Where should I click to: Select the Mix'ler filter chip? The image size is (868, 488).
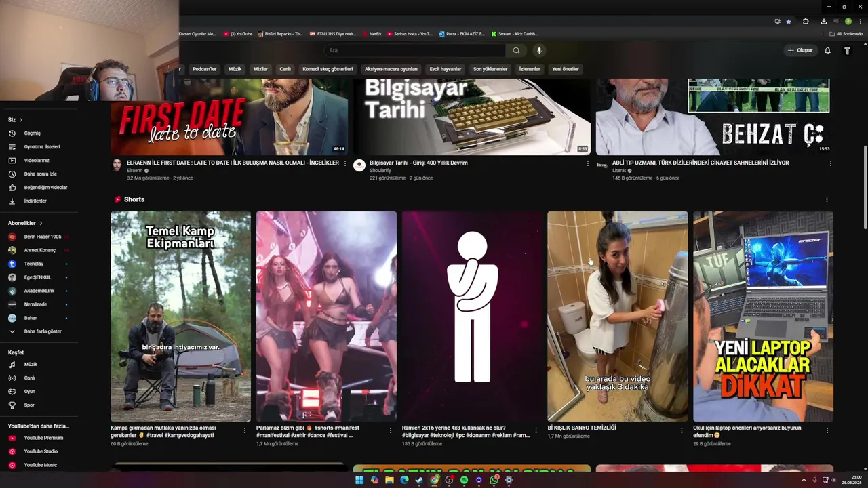[x=260, y=69]
